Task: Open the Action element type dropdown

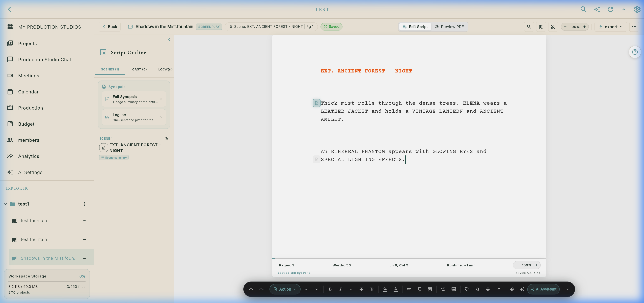Action: [x=285, y=289]
